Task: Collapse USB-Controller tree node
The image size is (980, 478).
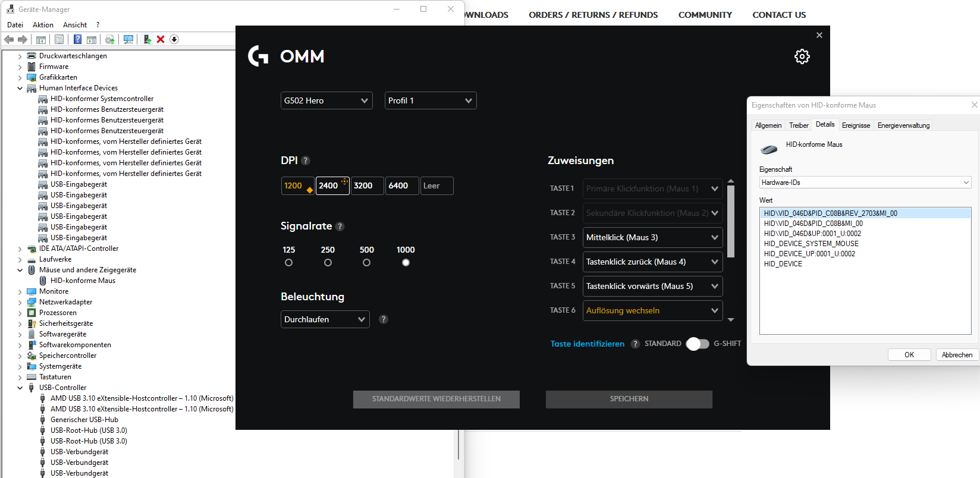Action: pos(20,388)
